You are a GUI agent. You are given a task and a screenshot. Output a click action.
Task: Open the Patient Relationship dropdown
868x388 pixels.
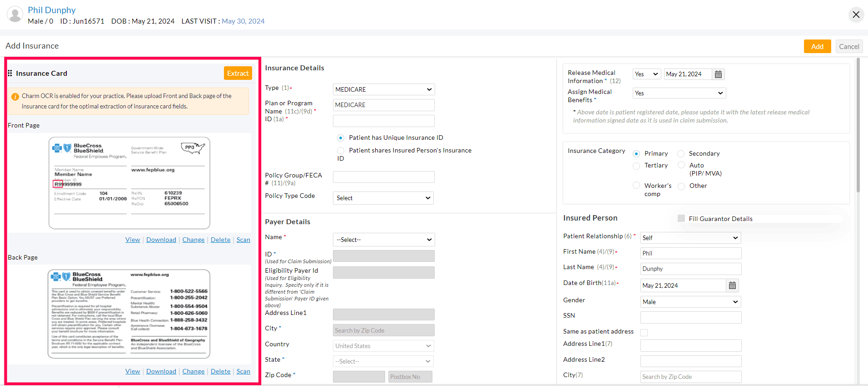pos(690,238)
